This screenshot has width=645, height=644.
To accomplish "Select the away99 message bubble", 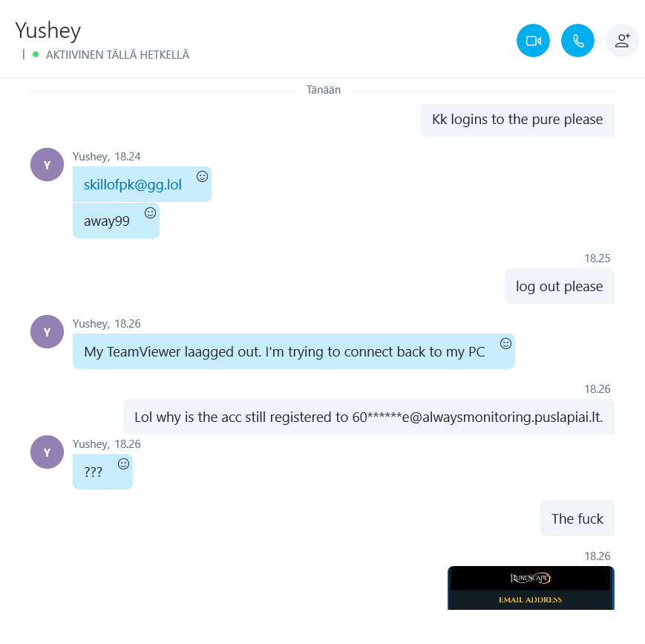I will click(116, 221).
